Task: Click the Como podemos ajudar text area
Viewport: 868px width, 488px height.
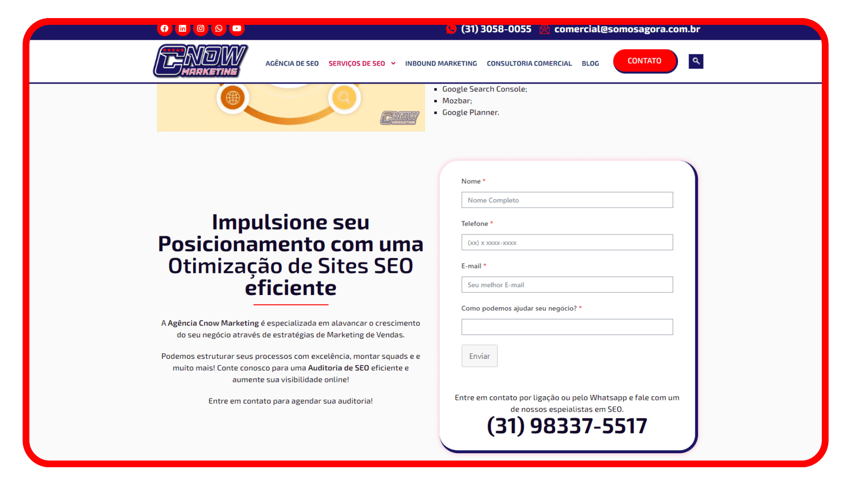Action: click(567, 327)
